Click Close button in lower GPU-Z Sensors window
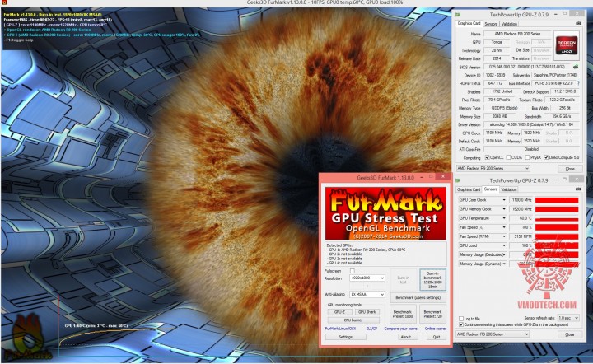 tap(570, 334)
